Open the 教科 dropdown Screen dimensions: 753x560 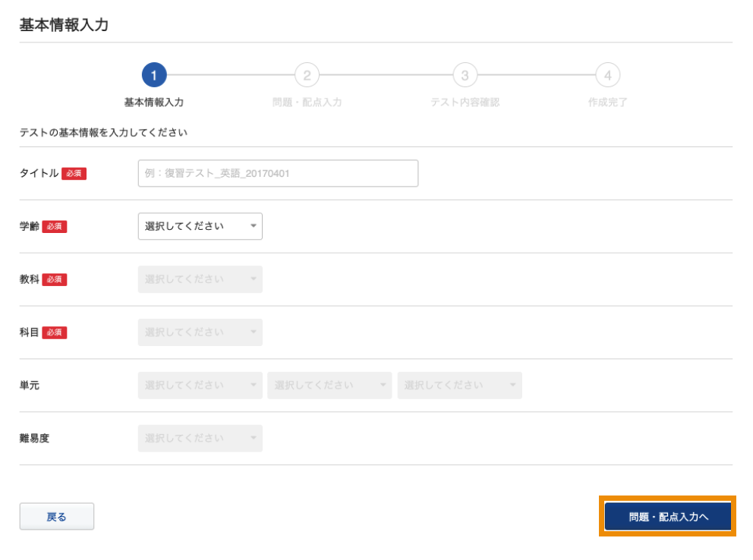[x=200, y=279]
